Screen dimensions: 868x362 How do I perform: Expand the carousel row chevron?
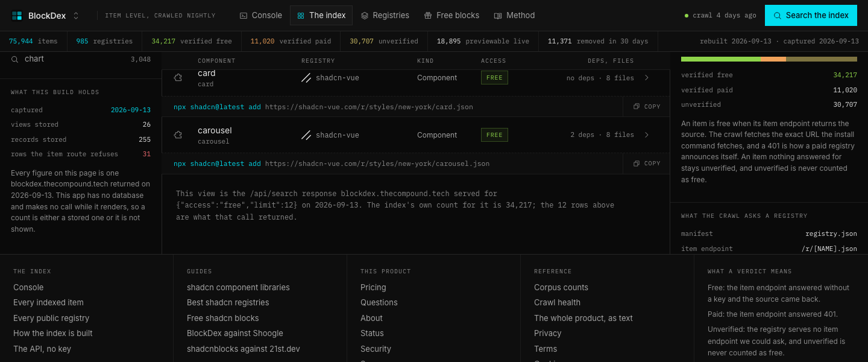pyautogui.click(x=647, y=135)
